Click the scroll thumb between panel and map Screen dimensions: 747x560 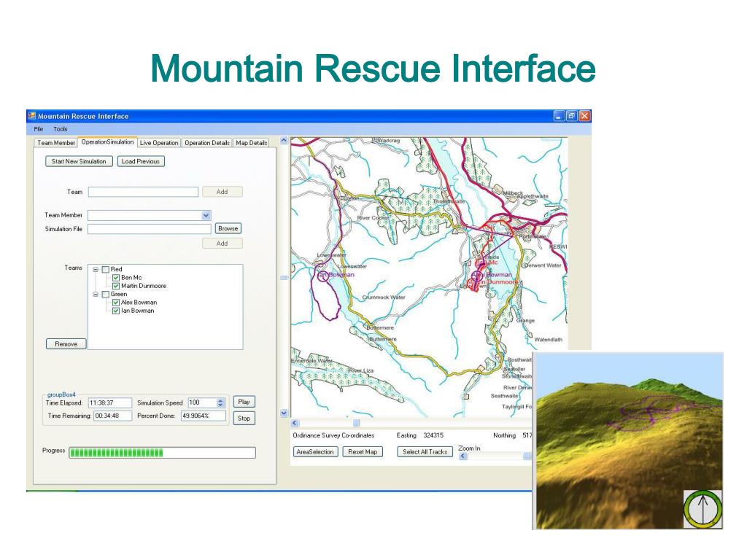pyautogui.click(x=284, y=277)
